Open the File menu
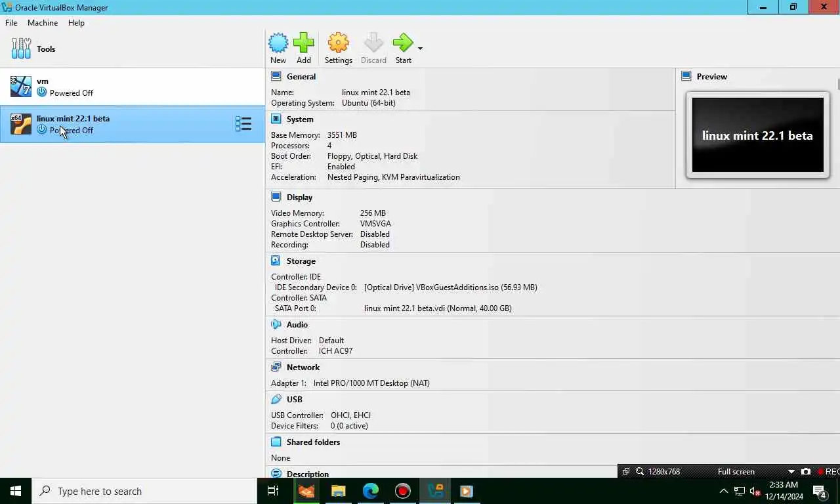Viewport: 840px width, 504px height. tap(11, 22)
